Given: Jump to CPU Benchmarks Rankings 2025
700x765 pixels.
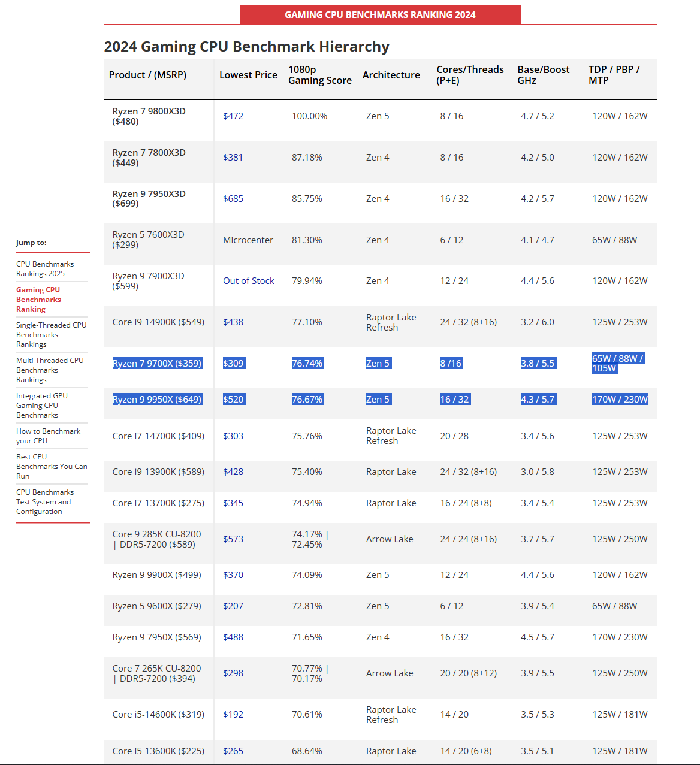Looking at the screenshot, I should [45, 269].
